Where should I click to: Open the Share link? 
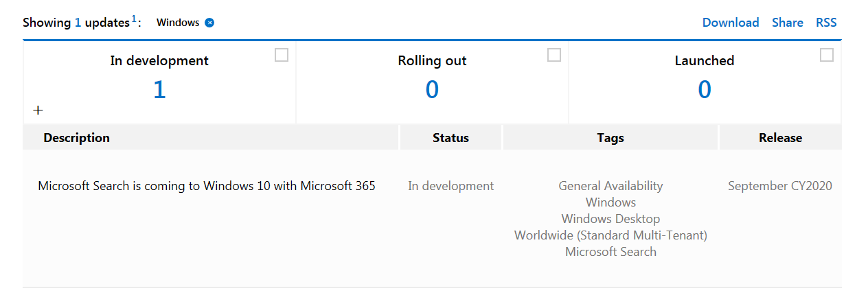click(x=788, y=23)
